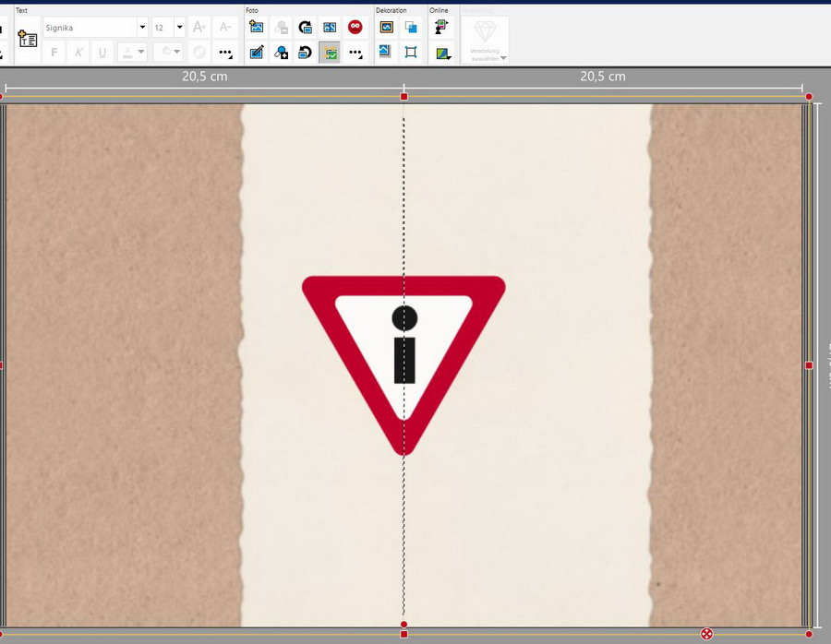Open the photo edit pencil tool
The image size is (831, 644).
point(257,53)
